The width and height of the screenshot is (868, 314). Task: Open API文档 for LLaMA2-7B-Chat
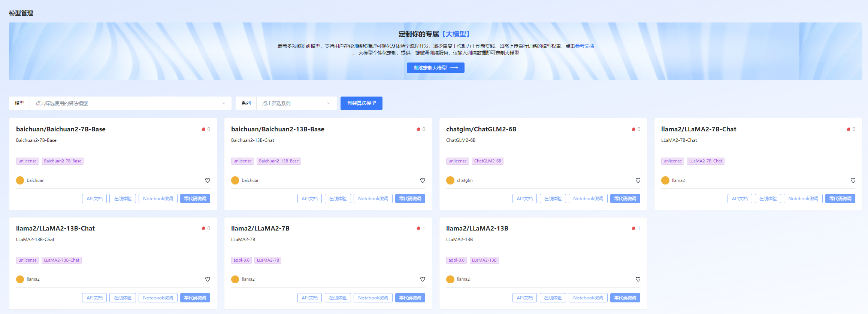[740, 199]
